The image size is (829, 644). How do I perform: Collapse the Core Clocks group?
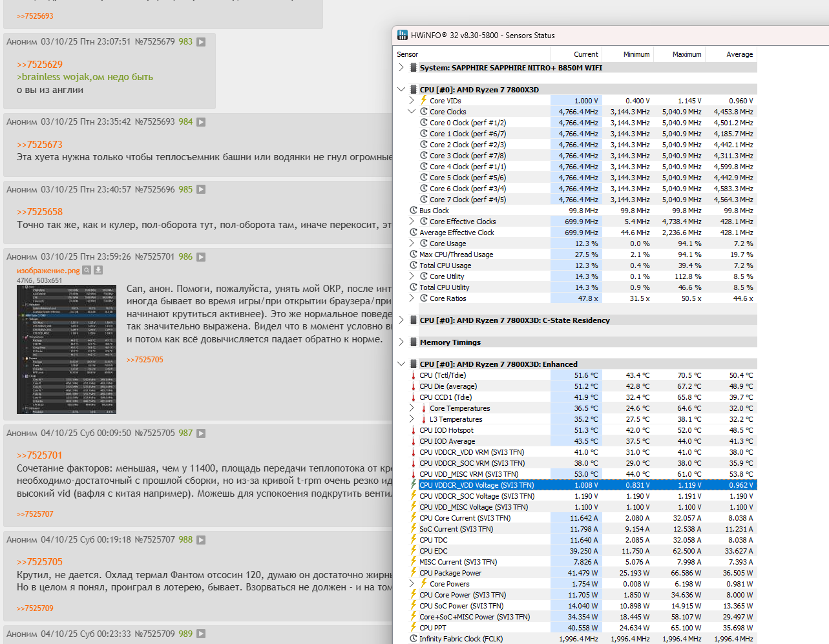coord(412,111)
